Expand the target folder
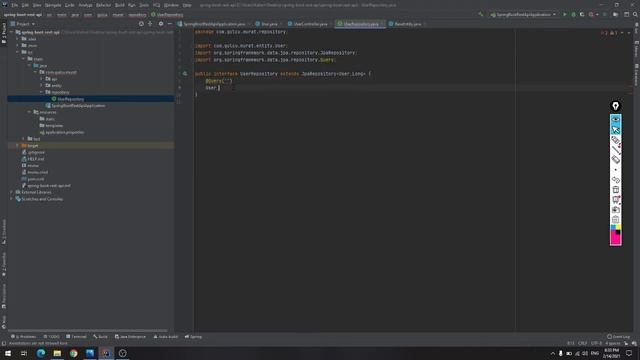The height and width of the screenshot is (360, 640). pos(18,146)
